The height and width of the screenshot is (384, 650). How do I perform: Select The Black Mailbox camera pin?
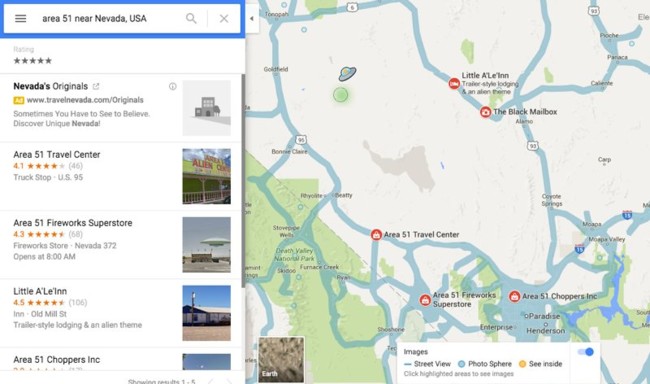pyautogui.click(x=485, y=112)
